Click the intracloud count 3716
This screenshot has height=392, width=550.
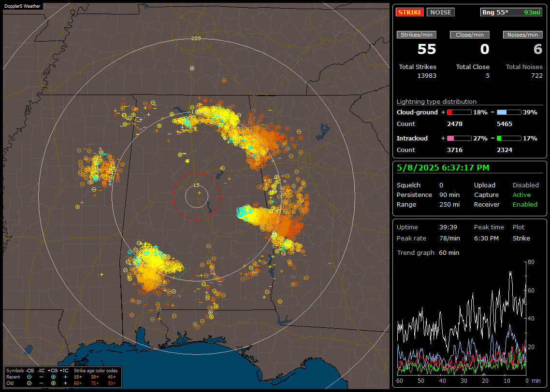pos(455,150)
